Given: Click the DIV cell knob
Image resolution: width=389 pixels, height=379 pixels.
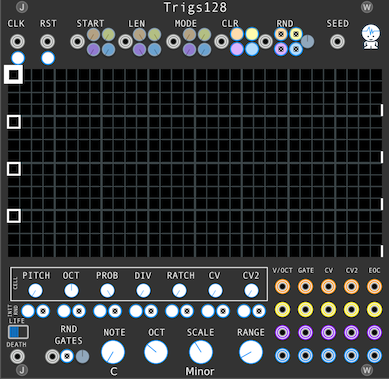Looking at the screenshot, I should pyautogui.click(x=143, y=291).
